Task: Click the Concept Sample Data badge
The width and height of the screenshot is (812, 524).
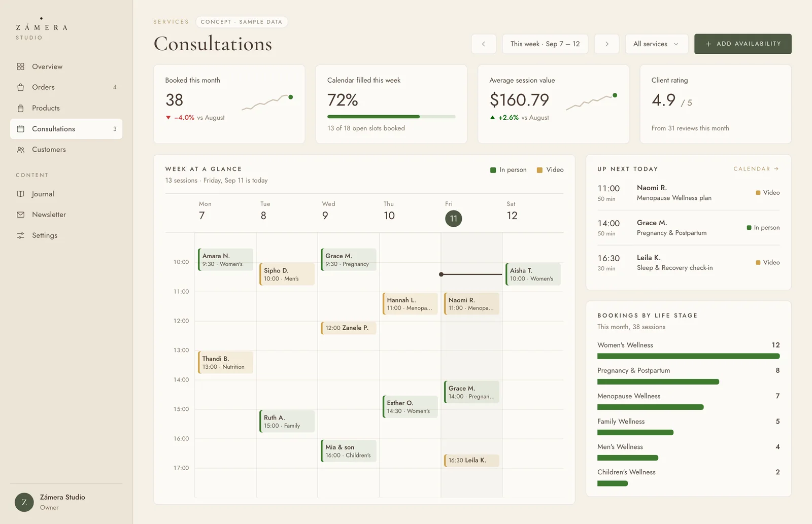Action: pyautogui.click(x=242, y=22)
